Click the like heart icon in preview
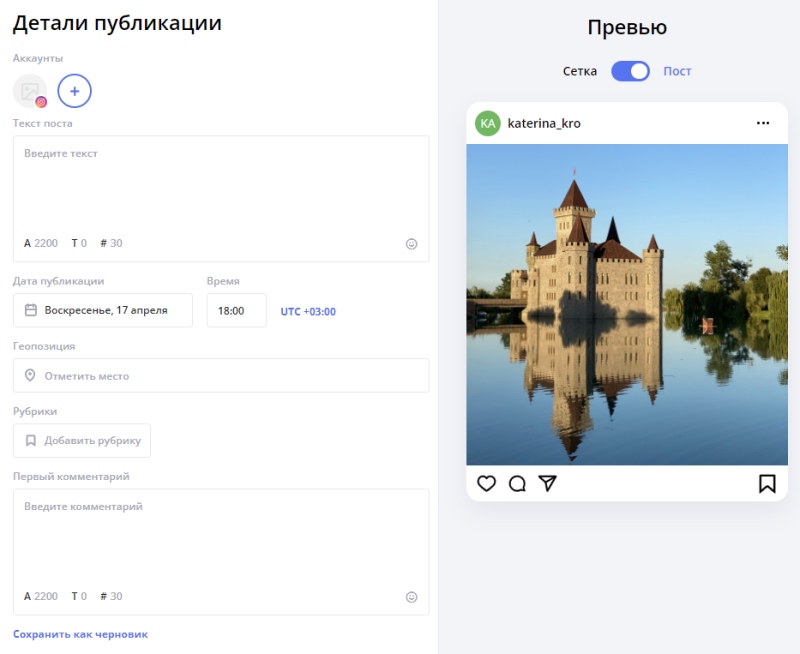The image size is (800, 654). point(487,484)
